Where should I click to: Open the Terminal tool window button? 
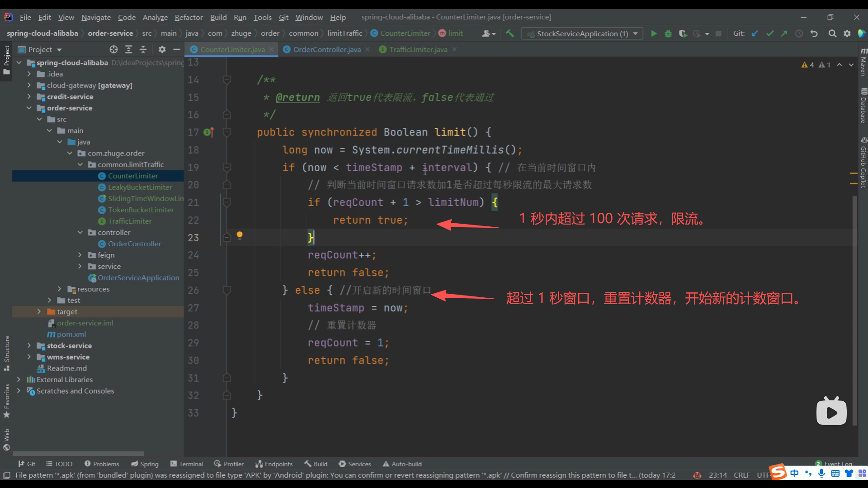coord(186,464)
